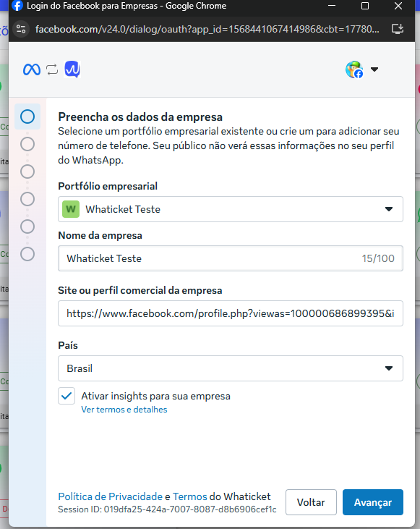The height and width of the screenshot is (529, 420).
Task: Click the Voltar button
Action: (311, 502)
